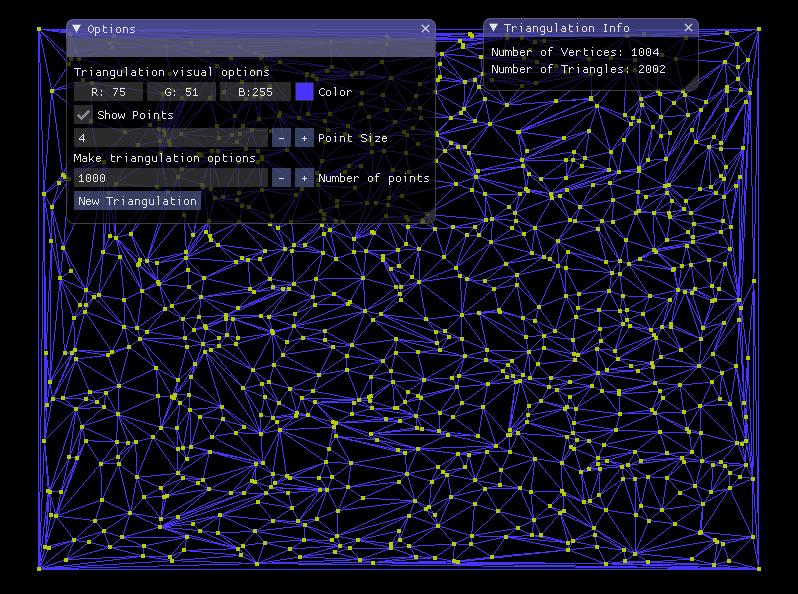Click the Point Size value field

[171, 138]
